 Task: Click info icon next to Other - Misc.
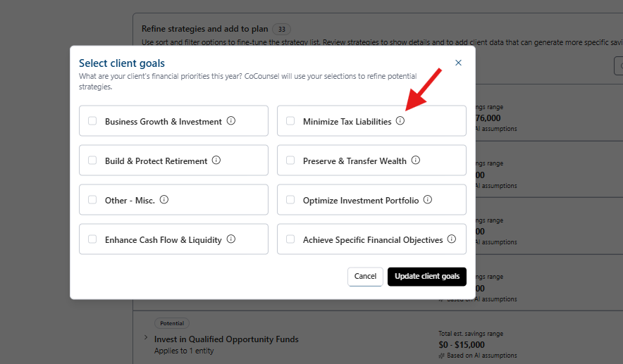164,200
